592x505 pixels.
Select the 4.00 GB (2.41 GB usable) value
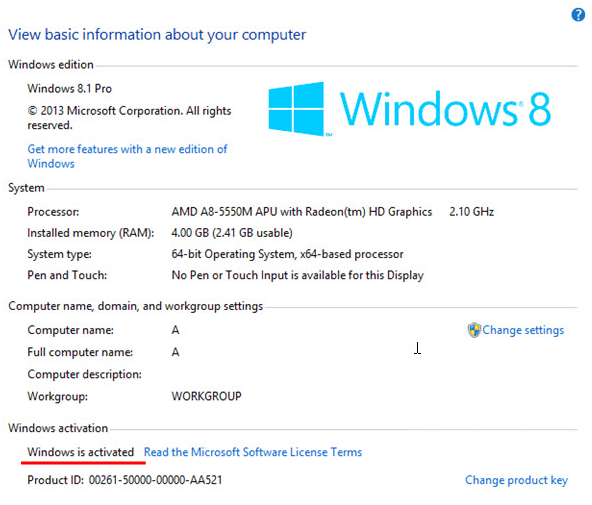(232, 233)
